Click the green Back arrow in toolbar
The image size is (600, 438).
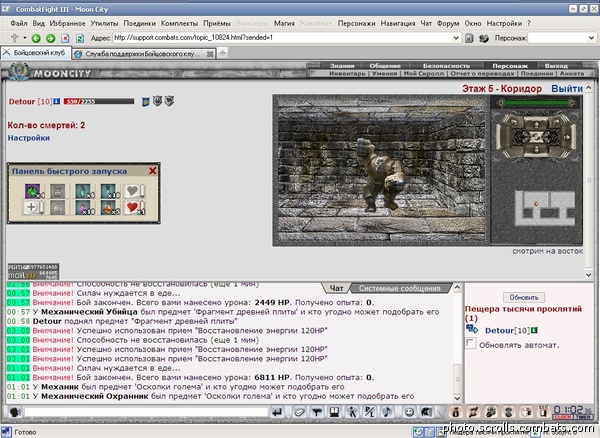pos(36,38)
